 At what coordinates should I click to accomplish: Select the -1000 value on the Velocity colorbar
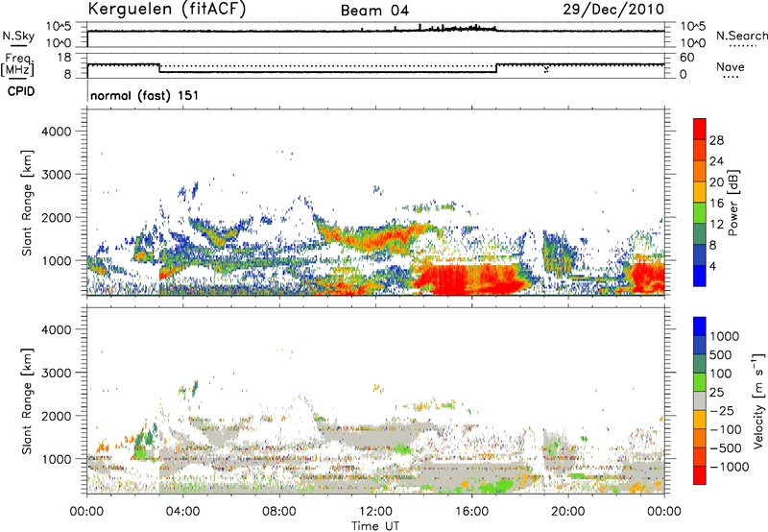click(730, 467)
